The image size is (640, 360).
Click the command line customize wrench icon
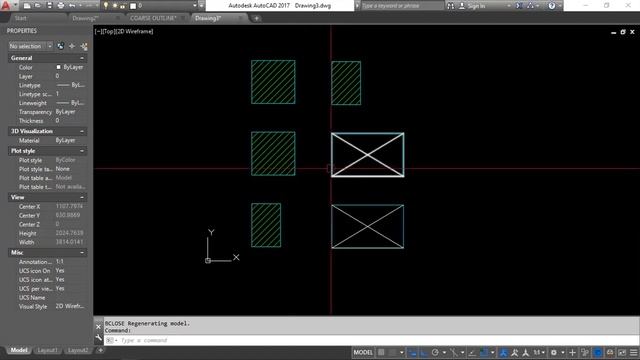98,338
